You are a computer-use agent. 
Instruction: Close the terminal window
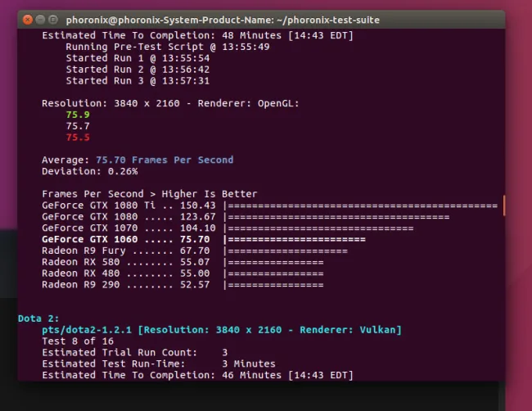point(28,20)
